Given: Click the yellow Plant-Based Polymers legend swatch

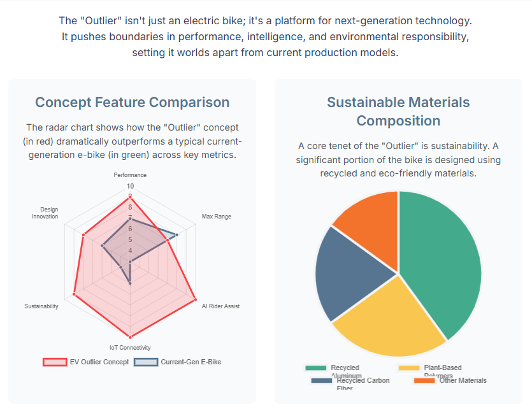Looking at the screenshot, I should click(408, 368).
